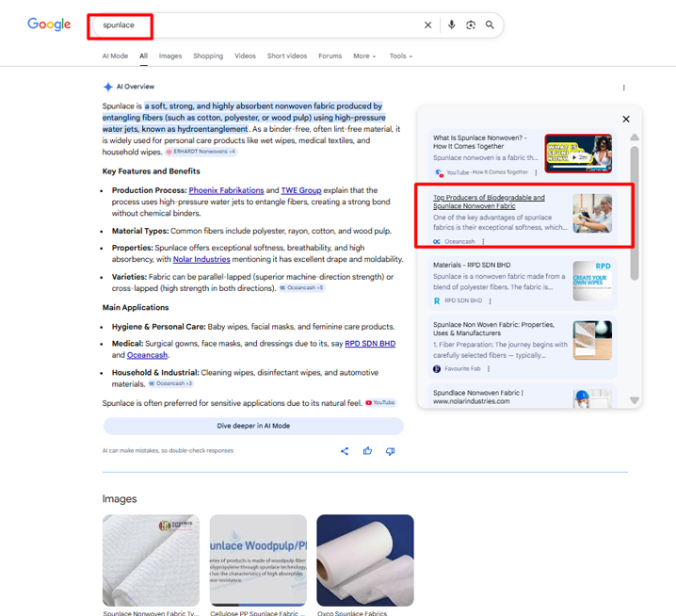The image size is (676, 616).
Task: Click the ERHARDT Nonwovens +4 citation chip
Action: [x=201, y=152]
